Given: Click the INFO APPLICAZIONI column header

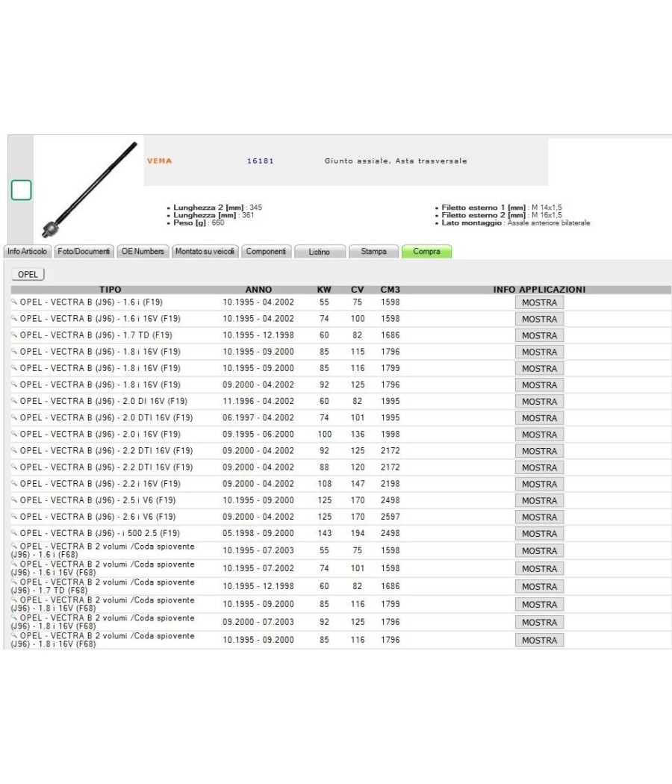Looking at the screenshot, I should (x=539, y=290).
